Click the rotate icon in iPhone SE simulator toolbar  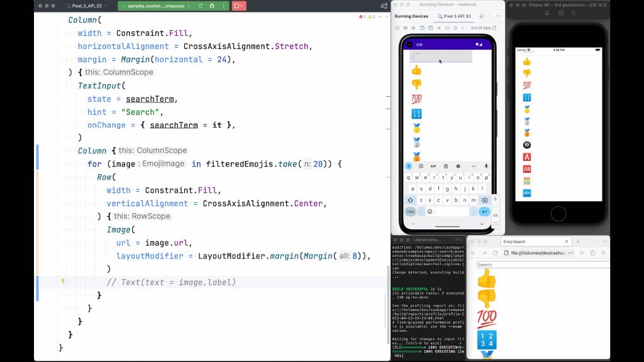[x=574, y=13]
